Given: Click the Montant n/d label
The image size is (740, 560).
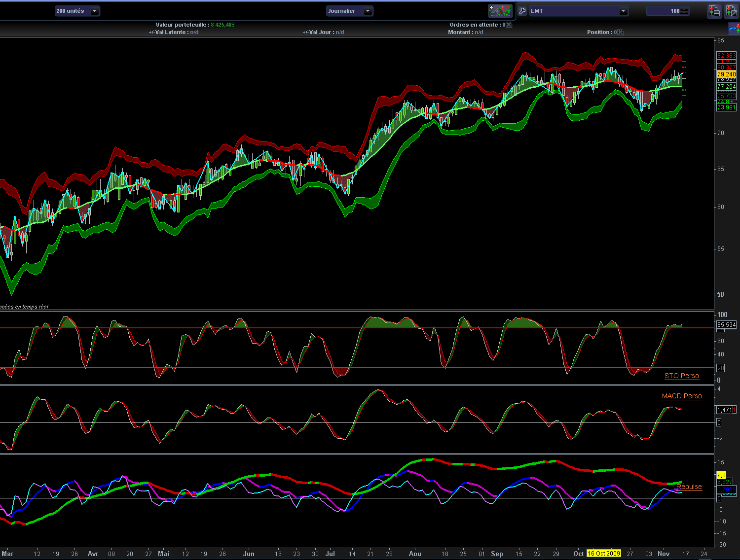Looking at the screenshot, I should 466,32.
